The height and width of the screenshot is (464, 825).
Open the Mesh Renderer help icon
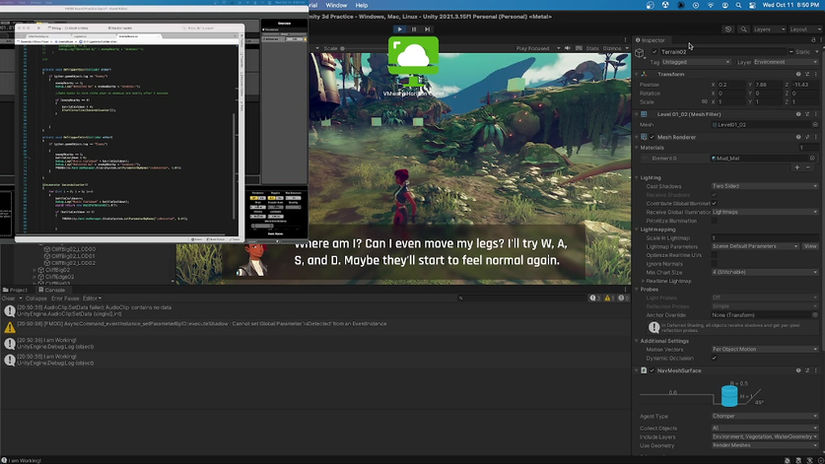pos(798,137)
